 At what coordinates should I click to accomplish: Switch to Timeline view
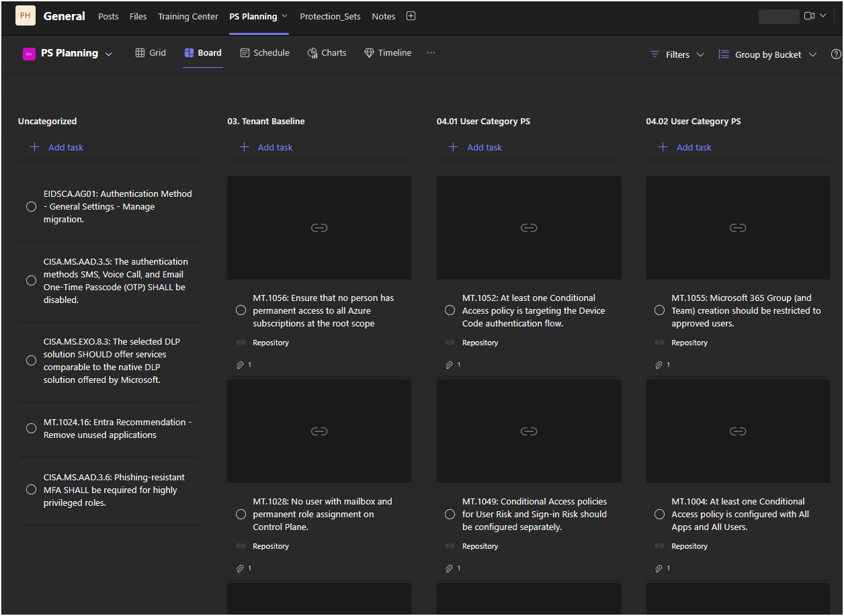coord(388,52)
